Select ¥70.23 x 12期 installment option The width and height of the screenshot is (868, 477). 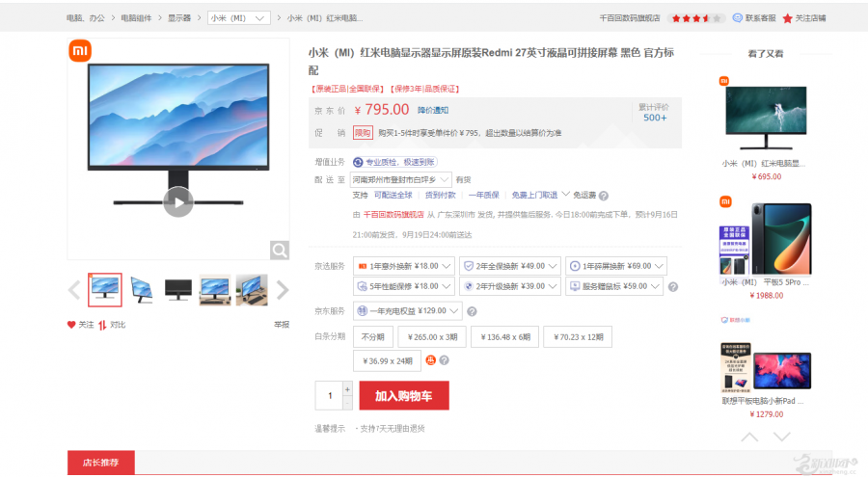[x=578, y=337]
